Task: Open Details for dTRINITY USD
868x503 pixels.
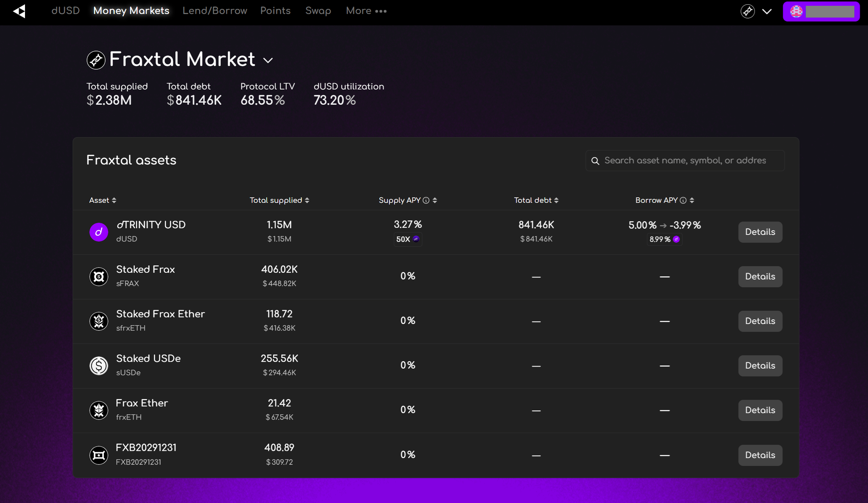Action: [760, 232]
